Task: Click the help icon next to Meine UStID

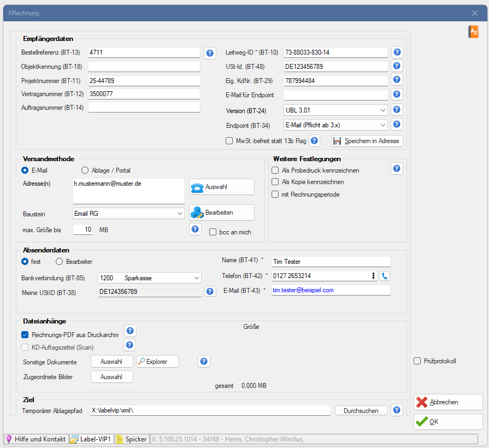Action: pyautogui.click(x=210, y=292)
